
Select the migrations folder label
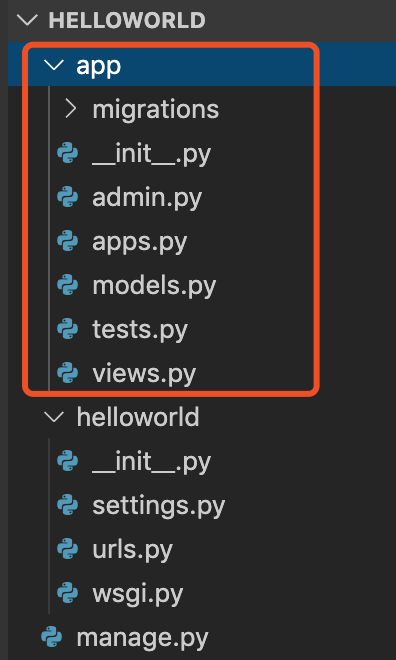(x=156, y=109)
